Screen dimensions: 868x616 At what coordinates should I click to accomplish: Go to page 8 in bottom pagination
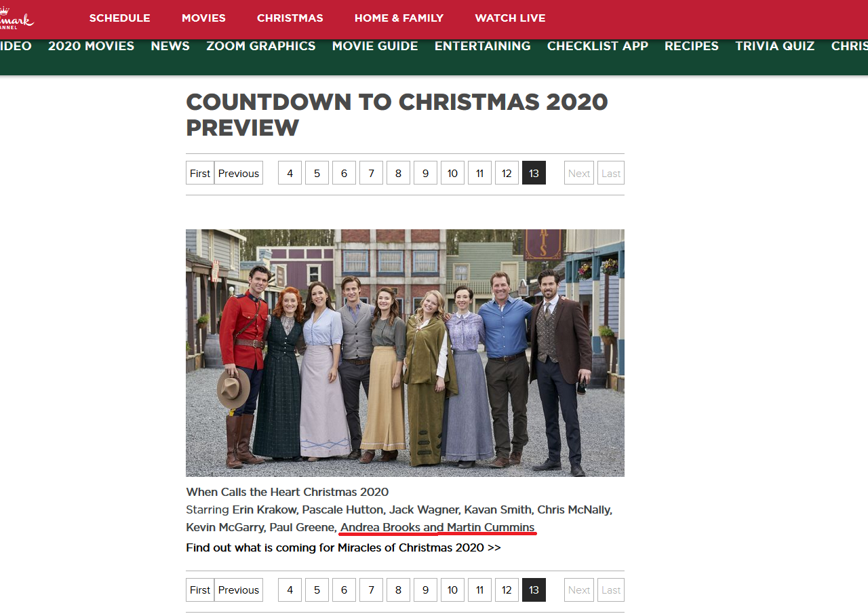point(398,590)
